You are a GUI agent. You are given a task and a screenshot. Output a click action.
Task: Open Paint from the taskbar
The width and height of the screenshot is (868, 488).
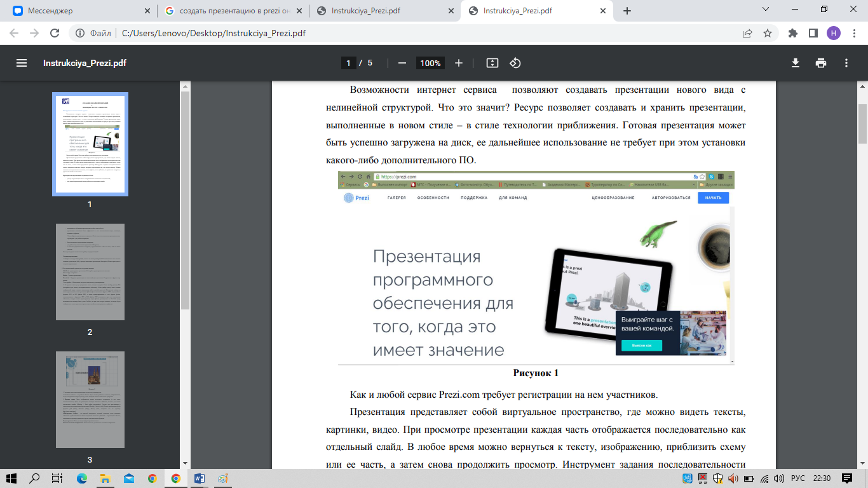(222, 478)
